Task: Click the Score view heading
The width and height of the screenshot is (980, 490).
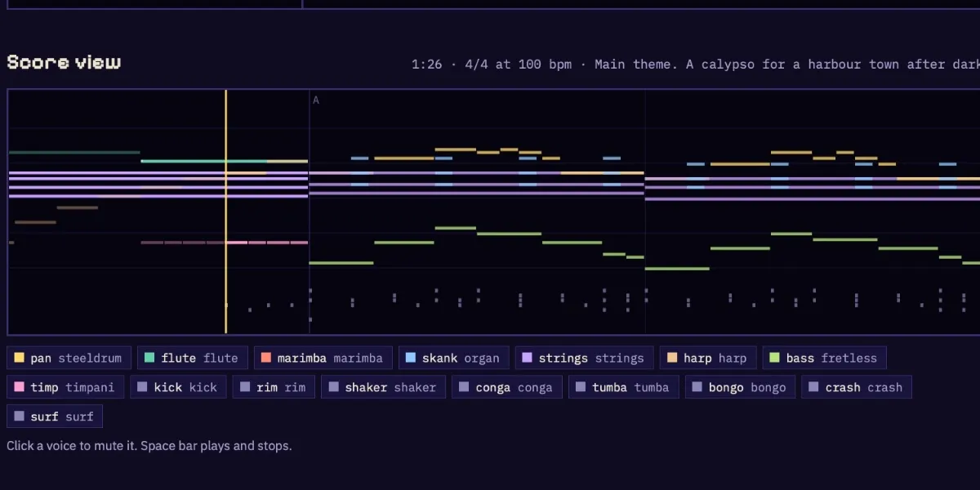Action: [64, 62]
